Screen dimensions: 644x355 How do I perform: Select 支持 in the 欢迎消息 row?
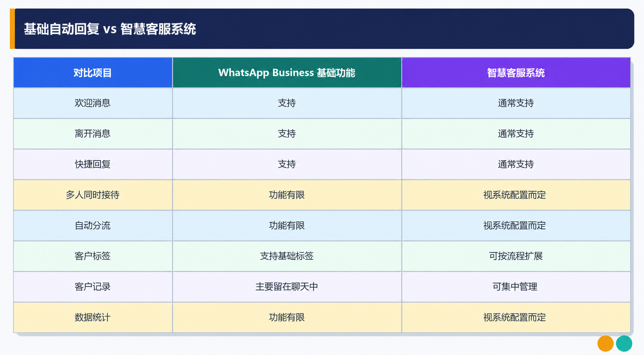pos(287,103)
